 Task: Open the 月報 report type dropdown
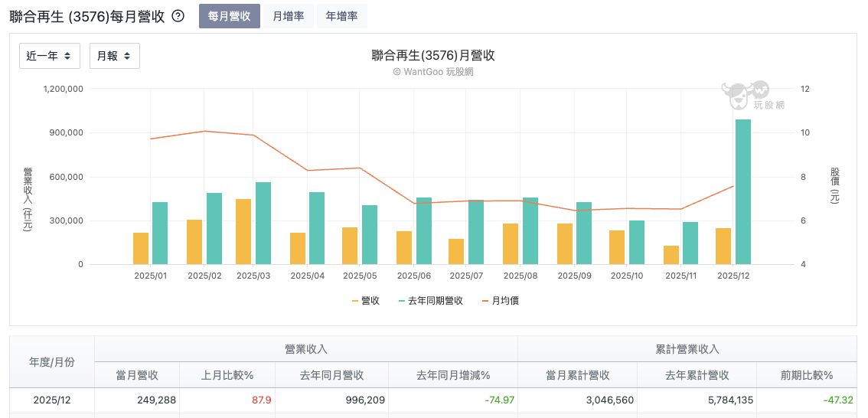coord(115,56)
